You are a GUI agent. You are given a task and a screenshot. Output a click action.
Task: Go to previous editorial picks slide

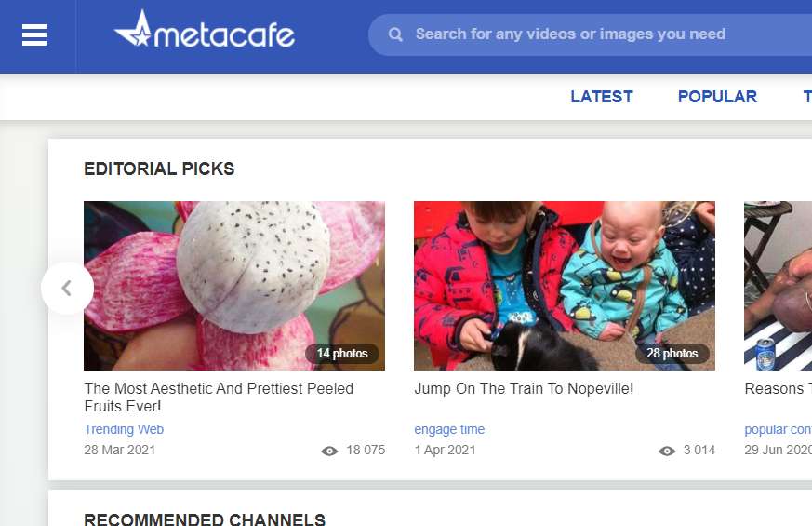(x=67, y=288)
